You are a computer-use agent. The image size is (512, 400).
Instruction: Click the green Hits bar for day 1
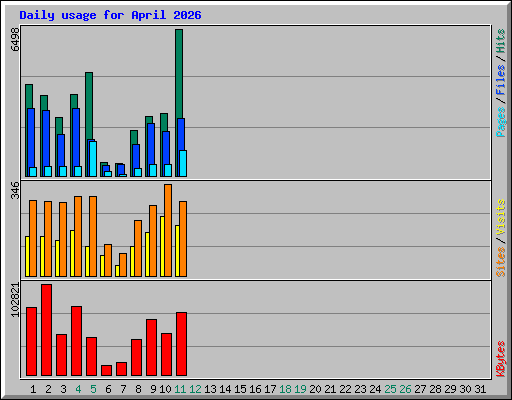pos(29,96)
